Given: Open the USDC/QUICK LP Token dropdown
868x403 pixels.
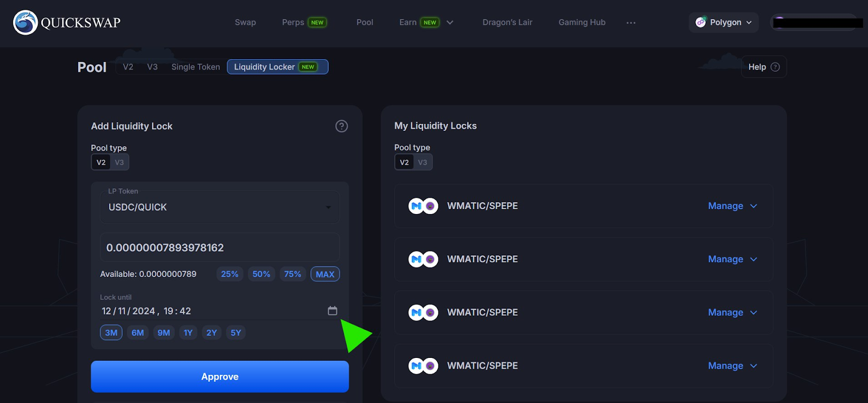Looking at the screenshot, I should tap(220, 207).
